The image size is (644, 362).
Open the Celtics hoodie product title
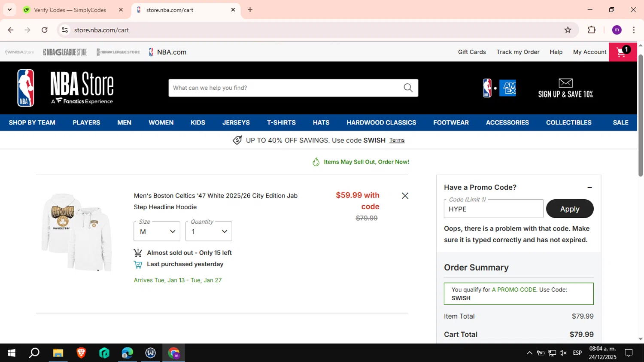pos(216,201)
